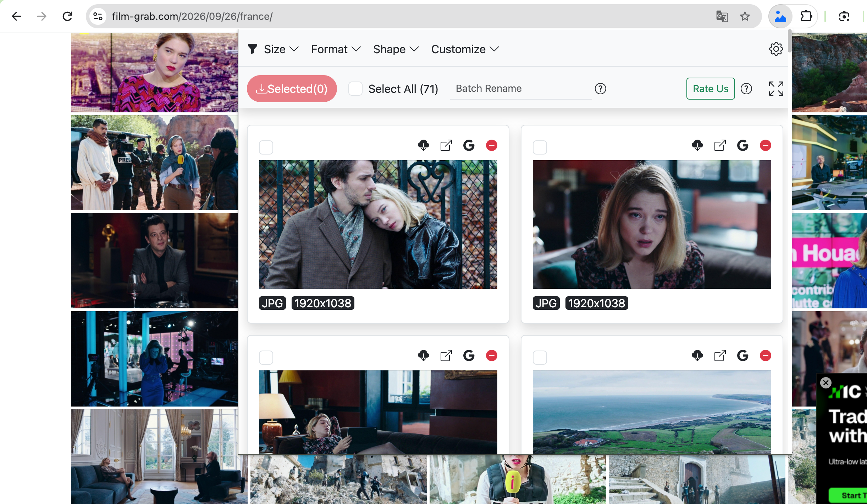This screenshot has height=504, width=867.
Task: Download the crying woman image via cloud icon
Action: [x=697, y=145]
